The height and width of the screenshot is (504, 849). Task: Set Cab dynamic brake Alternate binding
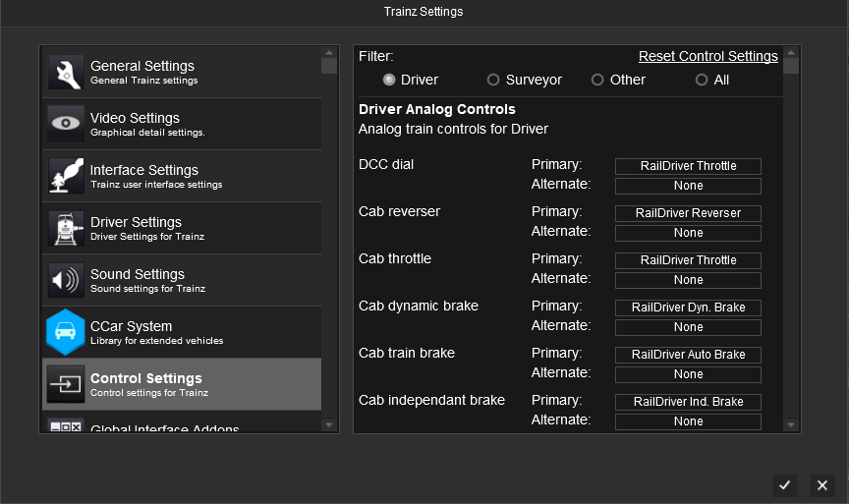click(x=688, y=327)
